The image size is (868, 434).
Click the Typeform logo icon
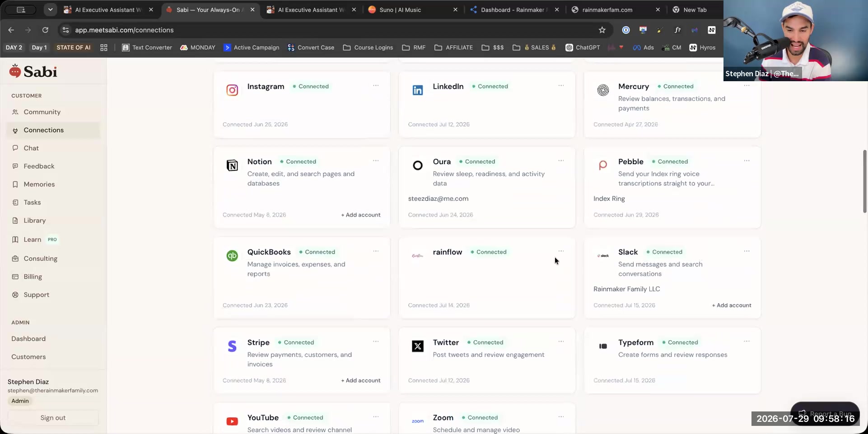(x=603, y=346)
